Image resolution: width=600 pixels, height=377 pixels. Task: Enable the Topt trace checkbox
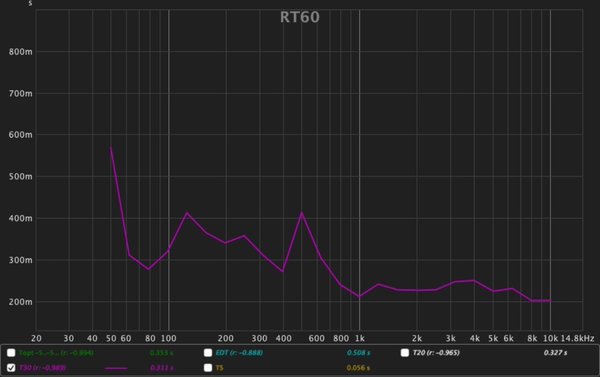(x=11, y=353)
